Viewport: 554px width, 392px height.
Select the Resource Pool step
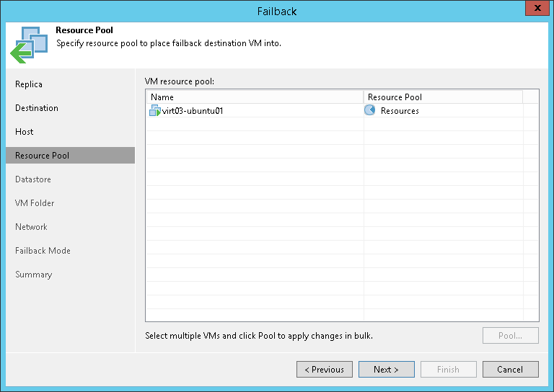tap(43, 156)
